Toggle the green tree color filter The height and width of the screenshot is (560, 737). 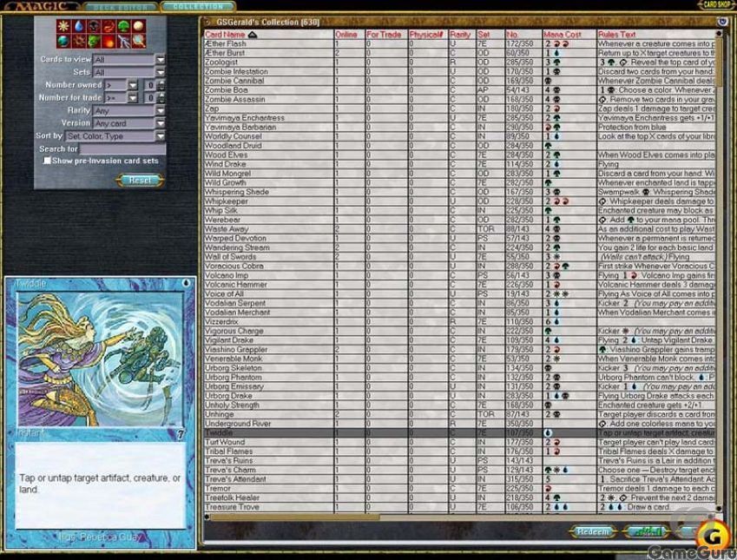123,26
